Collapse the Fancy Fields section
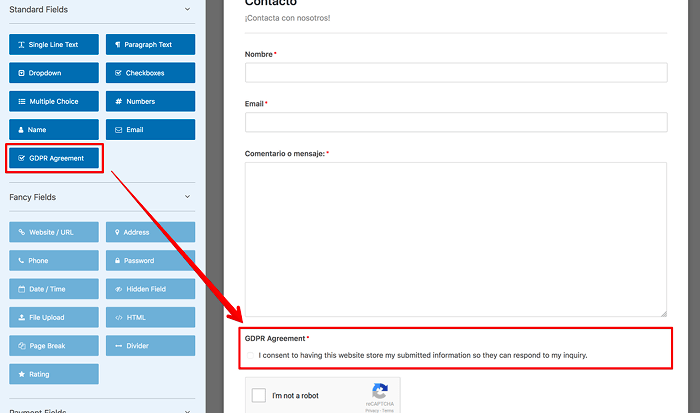Image resolution: width=700 pixels, height=413 pixels. pyautogui.click(x=188, y=197)
